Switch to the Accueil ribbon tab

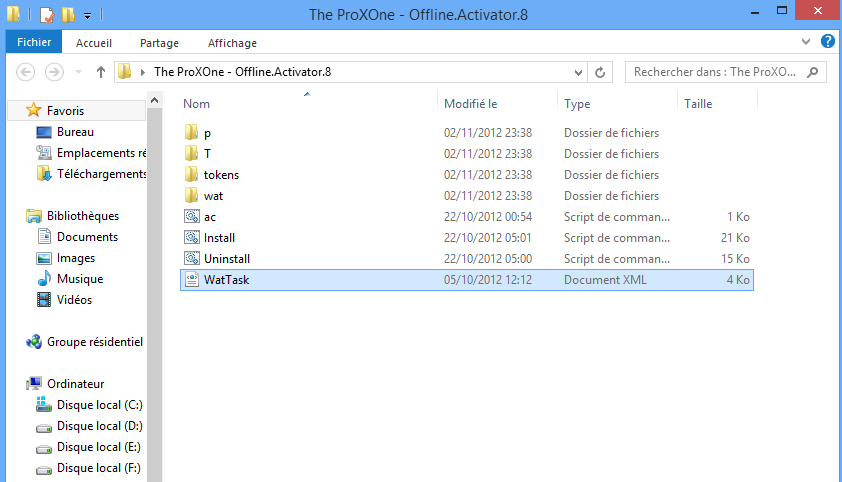pyautogui.click(x=94, y=43)
